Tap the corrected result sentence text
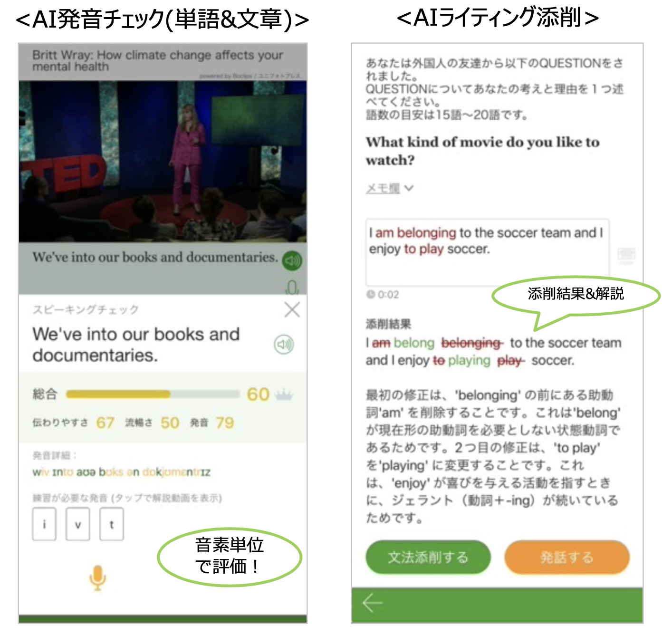672x635 pixels. click(493, 352)
